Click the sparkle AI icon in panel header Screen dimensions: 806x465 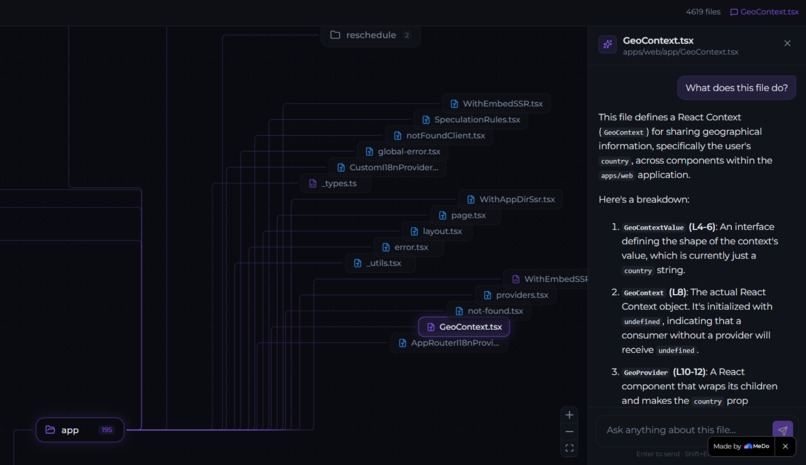click(x=608, y=45)
